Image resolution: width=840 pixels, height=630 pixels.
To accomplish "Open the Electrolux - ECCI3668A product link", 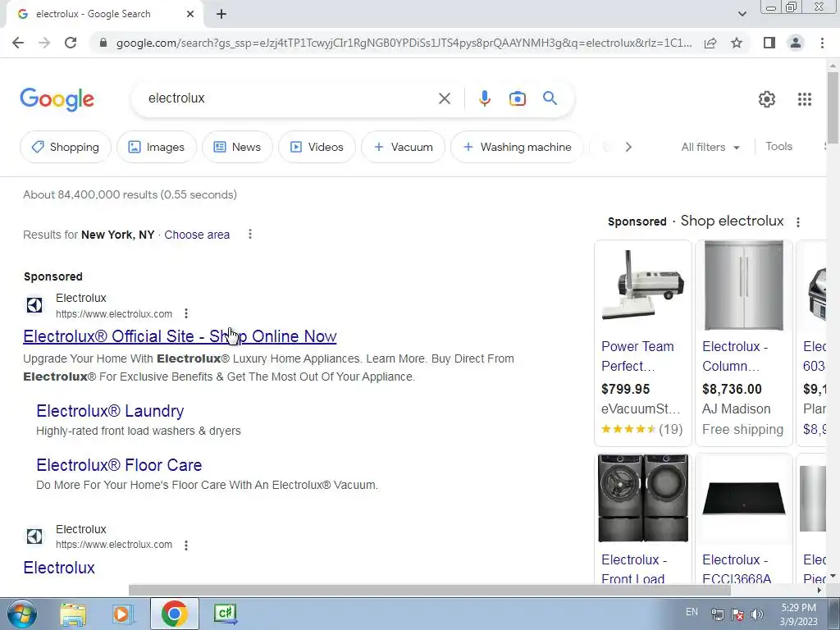I will (x=737, y=569).
